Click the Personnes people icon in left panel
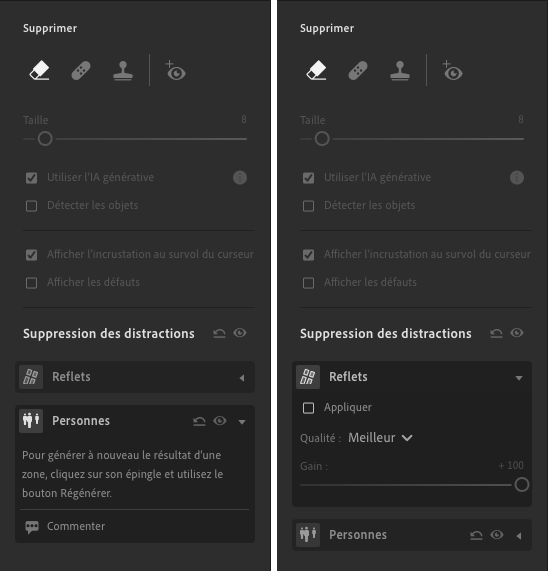Viewport: 548px width, 571px height. (31, 421)
